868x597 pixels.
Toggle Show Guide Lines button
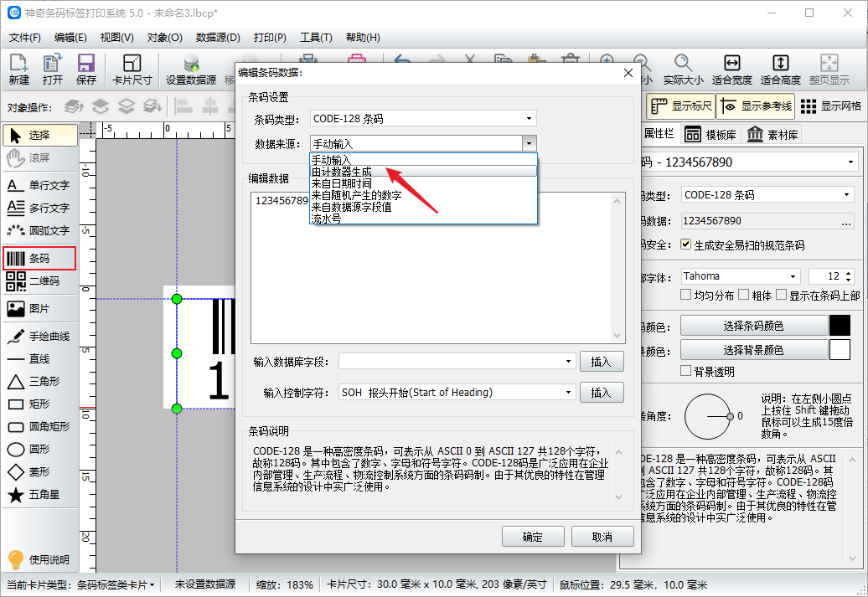[x=756, y=106]
